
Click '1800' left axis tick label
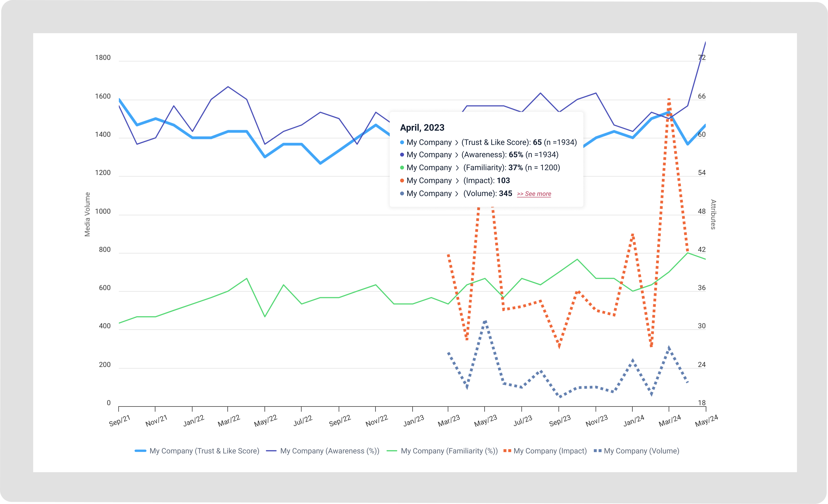pyautogui.click(x=103, y=57)
